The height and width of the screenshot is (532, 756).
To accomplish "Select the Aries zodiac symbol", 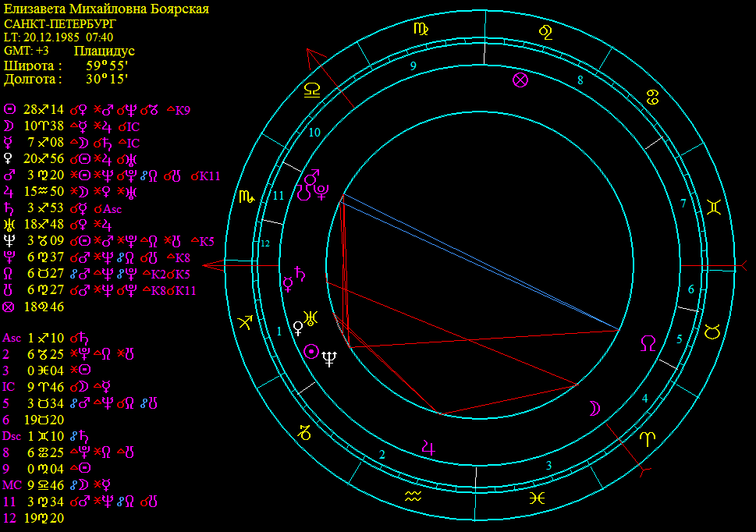I will [648, 439].
